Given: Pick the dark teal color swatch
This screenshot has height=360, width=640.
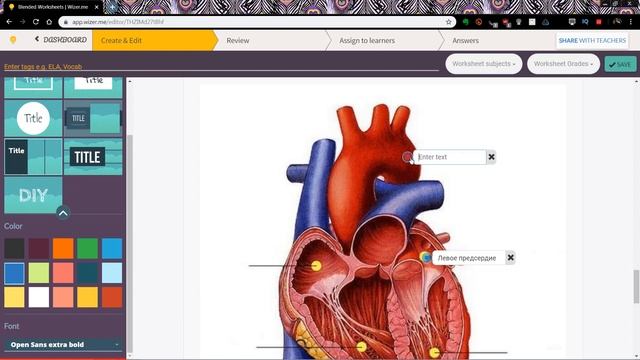Looking at the screenshot, I should coord(87,273).
